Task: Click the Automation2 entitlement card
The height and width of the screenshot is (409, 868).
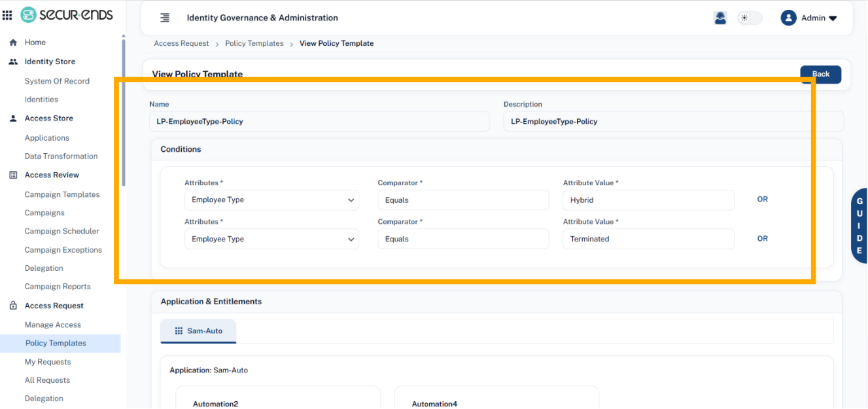Action: 277,398
